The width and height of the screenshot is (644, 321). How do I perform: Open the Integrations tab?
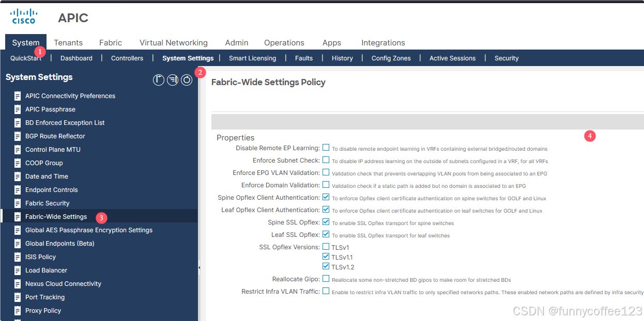click(x=383, y=43)
